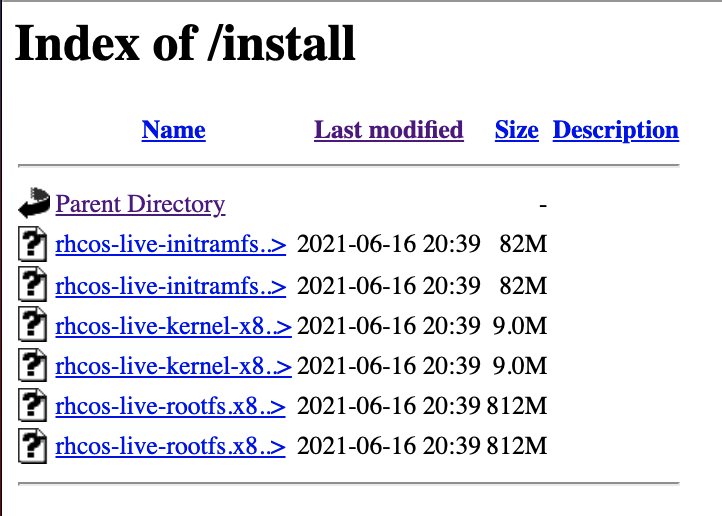The image size is (722, 516).
Task: Select the 812M size of upper rootfs row
Action: tap(517, 406)
